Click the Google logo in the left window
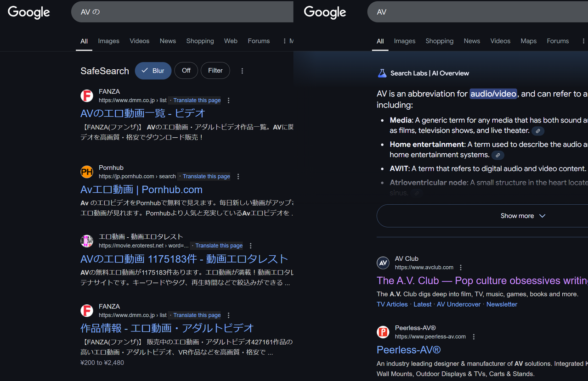Image resolution: width=588 pixels, height=381 pixels. [x=28, y=12]
